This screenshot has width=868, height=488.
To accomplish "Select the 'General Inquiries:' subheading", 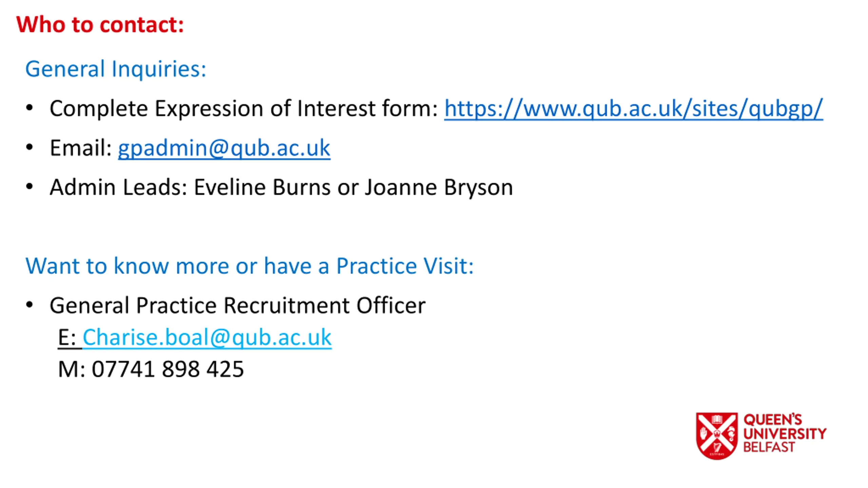I will tap(116, 69).
